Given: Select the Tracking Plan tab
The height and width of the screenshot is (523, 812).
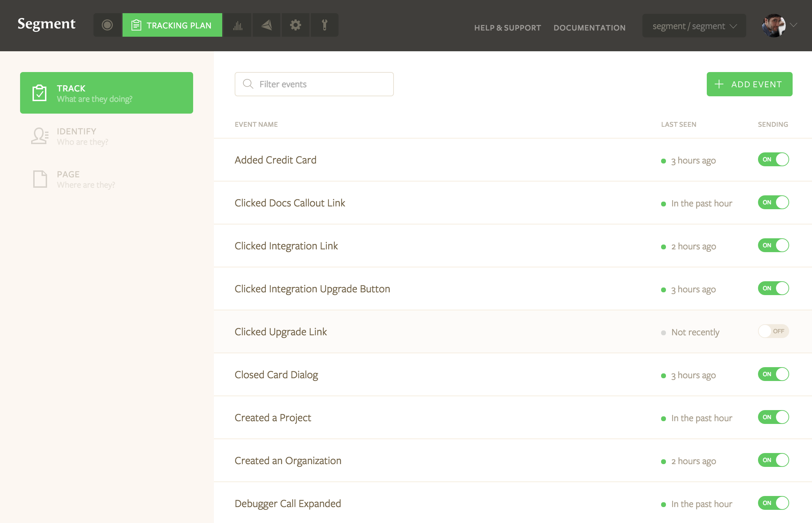Looking at the screenshot, I should 172,25.
